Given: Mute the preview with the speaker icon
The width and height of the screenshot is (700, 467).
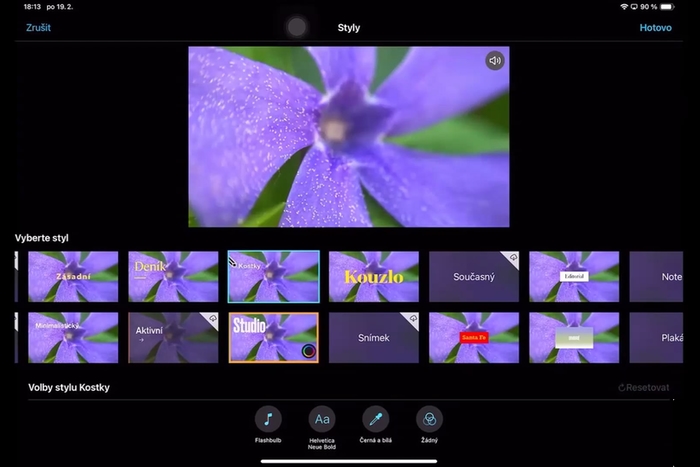Looking at the screenshot, I should click(495, 61).
